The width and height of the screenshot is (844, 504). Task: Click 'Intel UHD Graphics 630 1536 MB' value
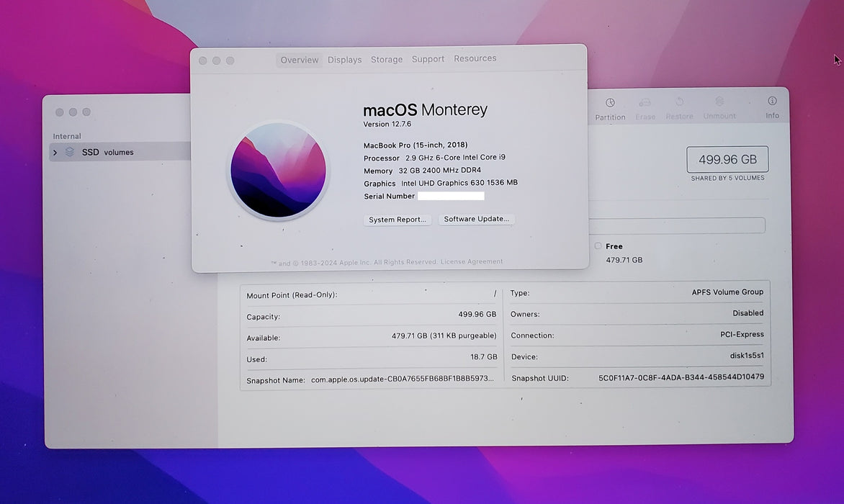[459, 183]
